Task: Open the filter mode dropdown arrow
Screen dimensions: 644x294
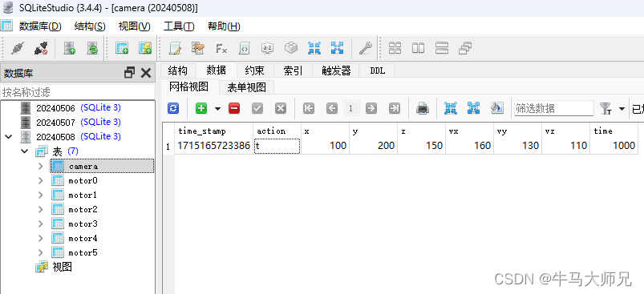Action: pyautogui.click(x=622, y=109)
